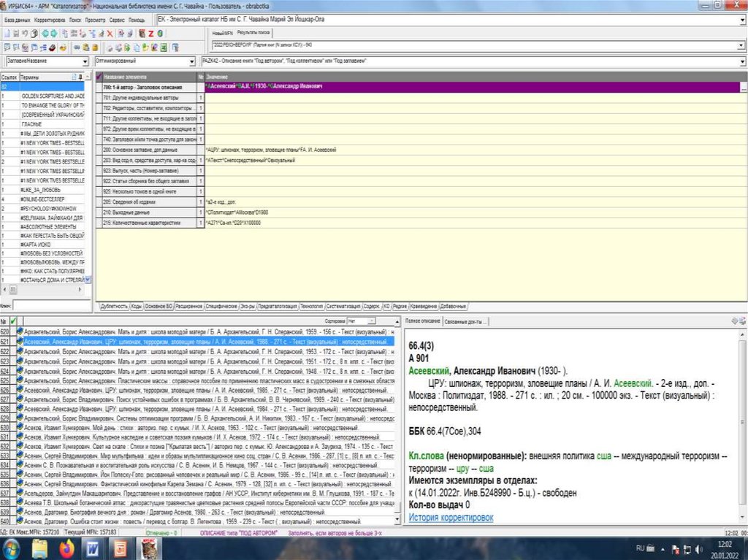748x560 pixels.
Task: Click the down arrow of the terms list scrollbar
Action: coord(88,280)
